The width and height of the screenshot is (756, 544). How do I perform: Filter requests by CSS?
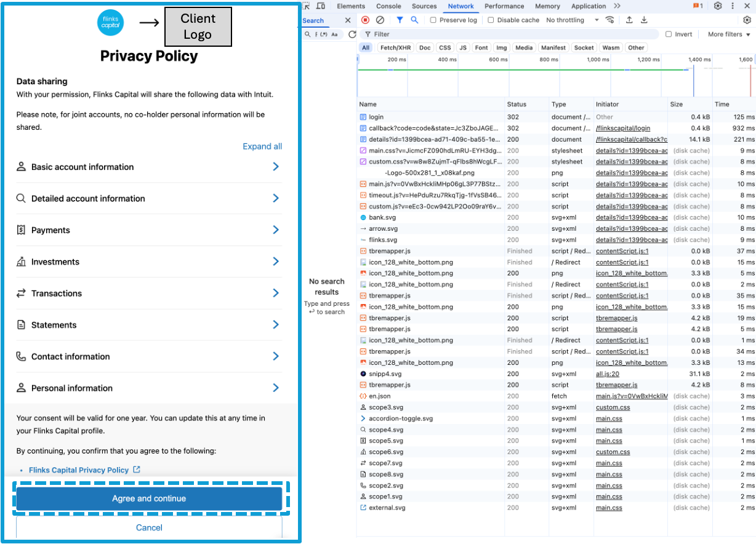coord(445,47)
